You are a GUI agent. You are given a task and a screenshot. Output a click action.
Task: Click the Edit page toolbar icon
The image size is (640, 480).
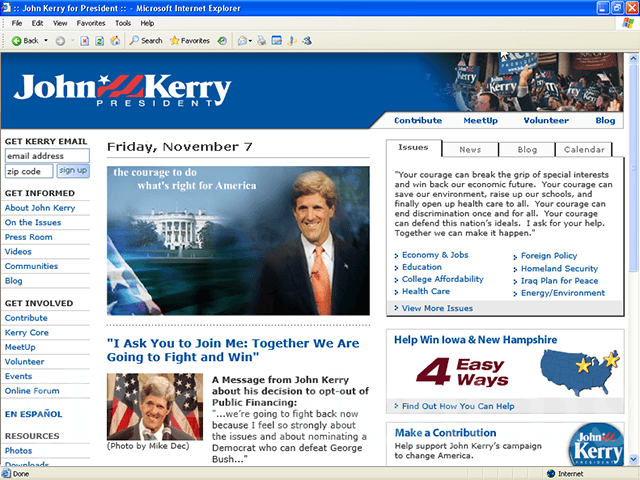(277, 41)
